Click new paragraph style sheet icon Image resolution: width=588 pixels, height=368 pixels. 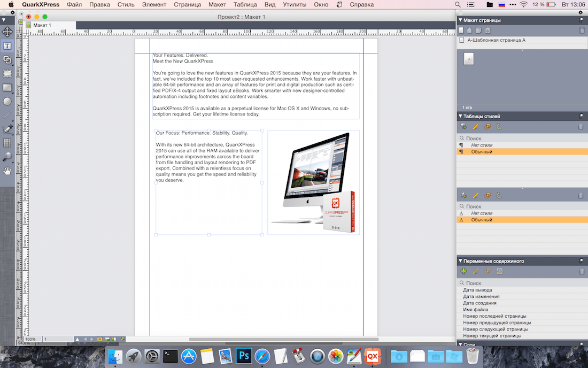pyautogui.click(x=463, y=127)
